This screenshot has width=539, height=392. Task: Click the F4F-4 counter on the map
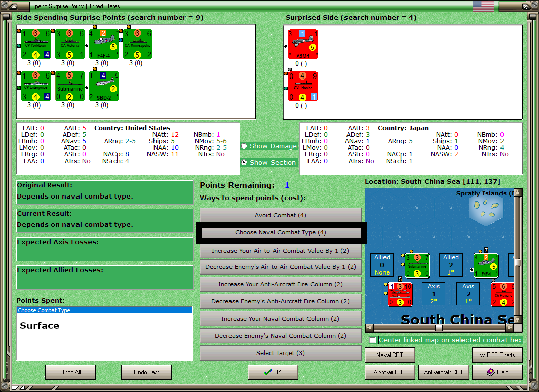[486, 265]
